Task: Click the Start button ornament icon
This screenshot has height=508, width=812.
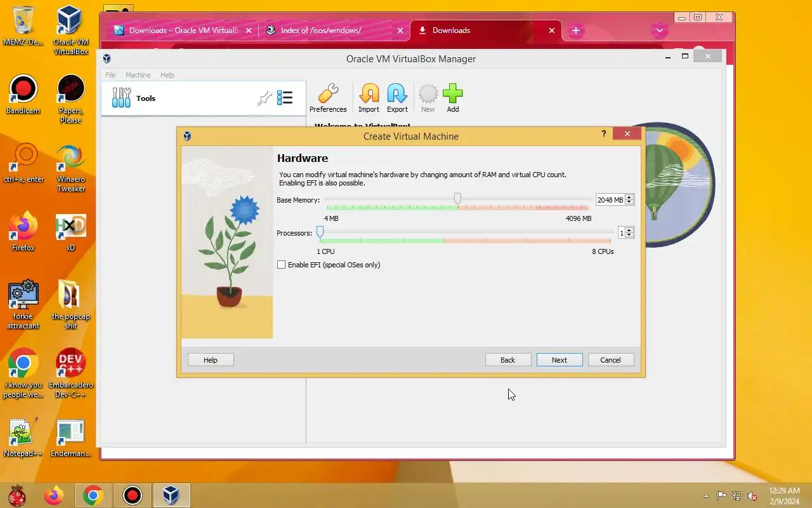Action: tap(17, 495)
